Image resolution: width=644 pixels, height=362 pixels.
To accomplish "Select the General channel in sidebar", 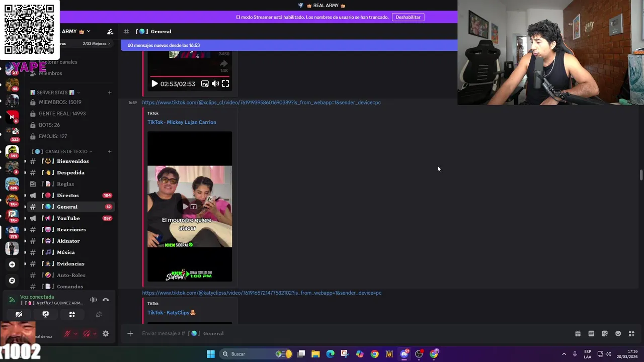I will click(x=70, y=207).
